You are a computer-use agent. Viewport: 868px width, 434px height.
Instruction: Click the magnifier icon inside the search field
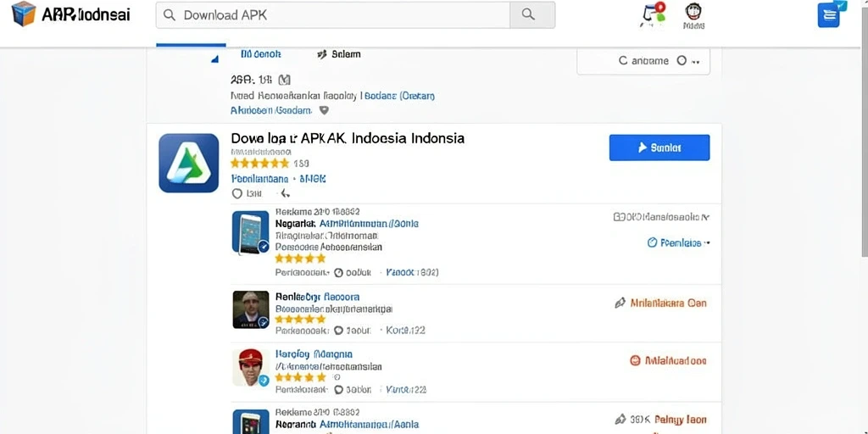click(x=170, y=15)
